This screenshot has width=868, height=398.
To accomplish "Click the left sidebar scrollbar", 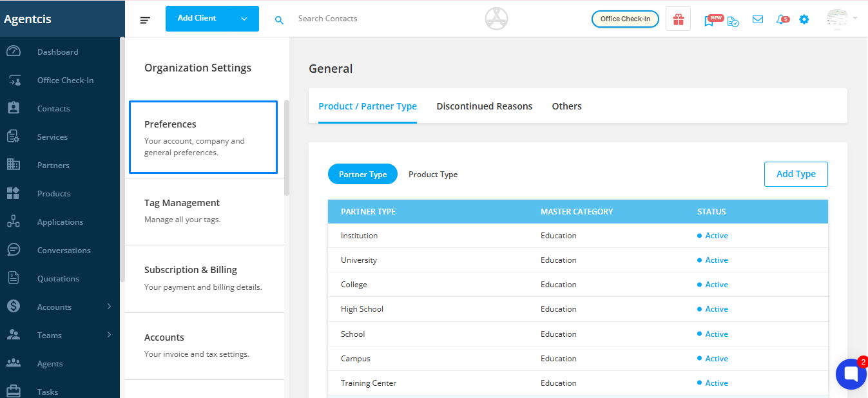I will pyautogui.click(x=122, y=160).
